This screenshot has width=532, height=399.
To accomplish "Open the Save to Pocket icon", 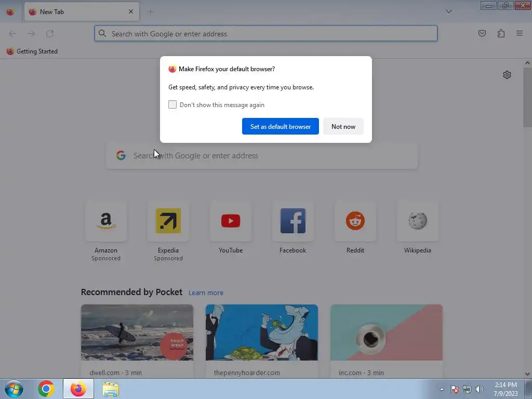I will coord(482,33).
